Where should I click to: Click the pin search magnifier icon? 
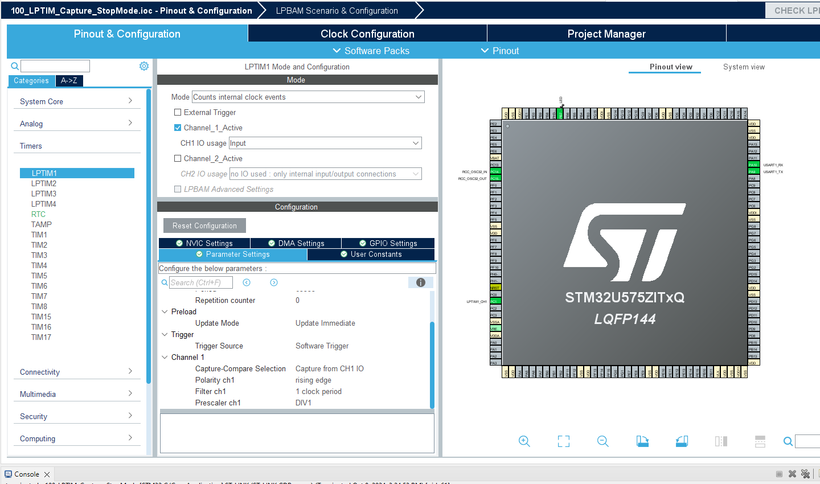point(788,442)
